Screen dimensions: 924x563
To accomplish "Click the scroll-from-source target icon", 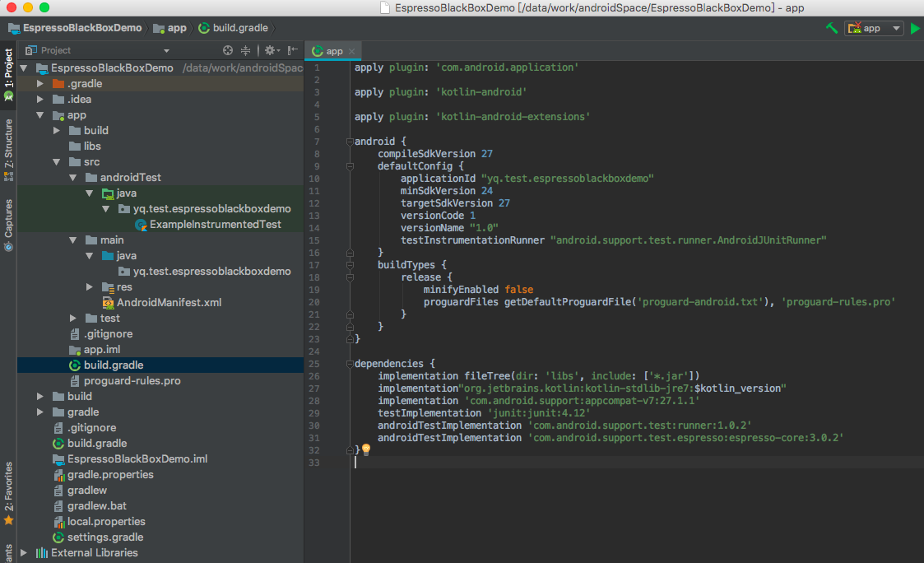I will point(228,51).
